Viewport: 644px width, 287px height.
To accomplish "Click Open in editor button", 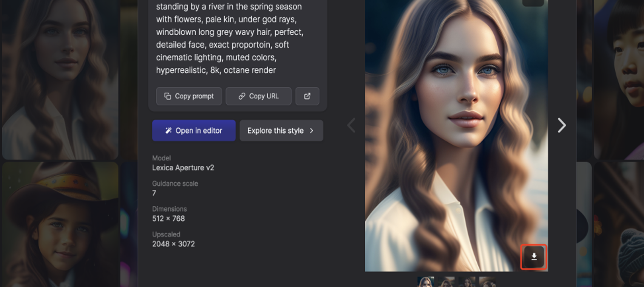I will pyautogui.click(x=194, y=130).
